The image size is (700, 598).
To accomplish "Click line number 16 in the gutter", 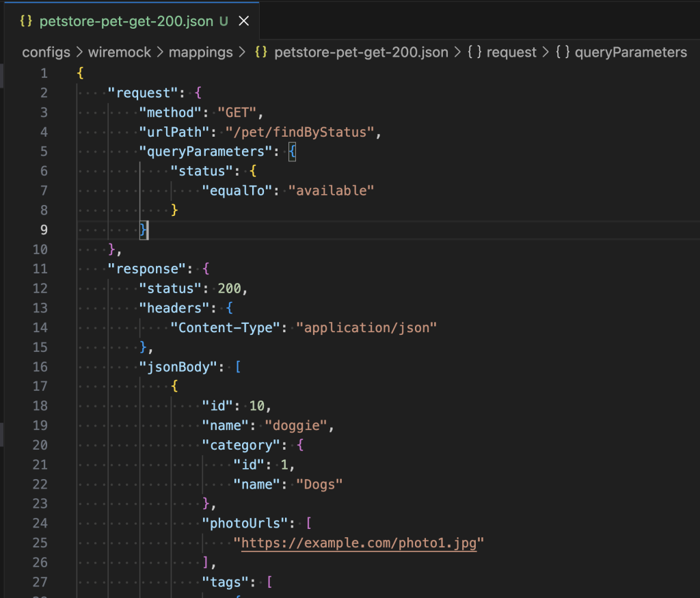I will (40, 367).
